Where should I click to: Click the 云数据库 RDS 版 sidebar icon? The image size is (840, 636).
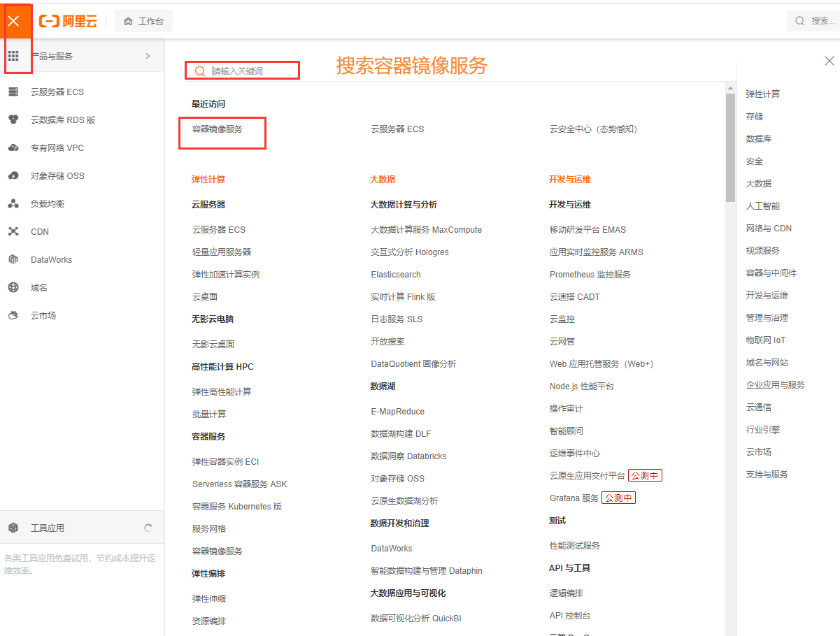click(13, 120)
